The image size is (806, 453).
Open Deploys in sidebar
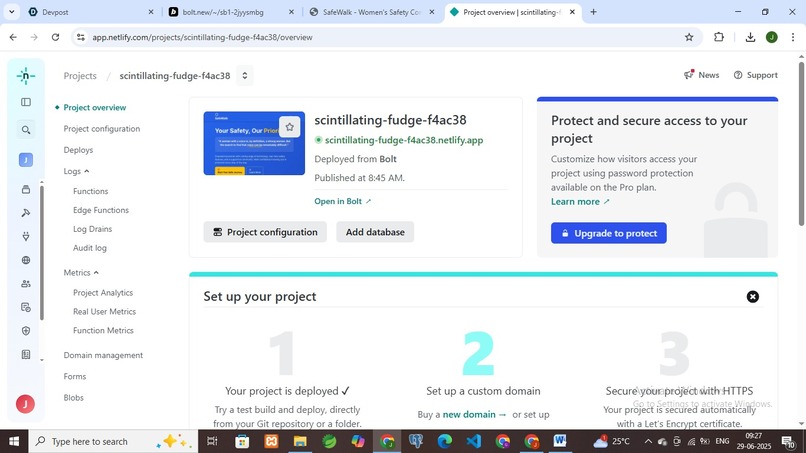pyautogui.click(x=78, y=150)
